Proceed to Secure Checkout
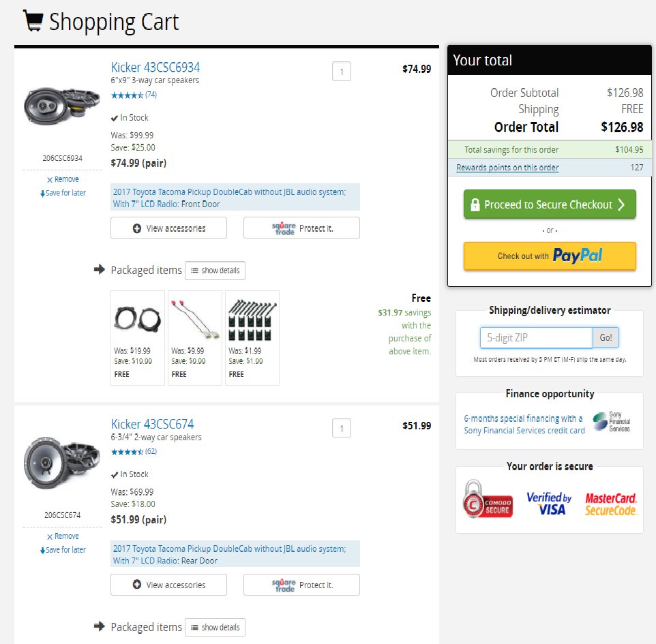This screenshot has width=656, height=644. pos(550,204)
